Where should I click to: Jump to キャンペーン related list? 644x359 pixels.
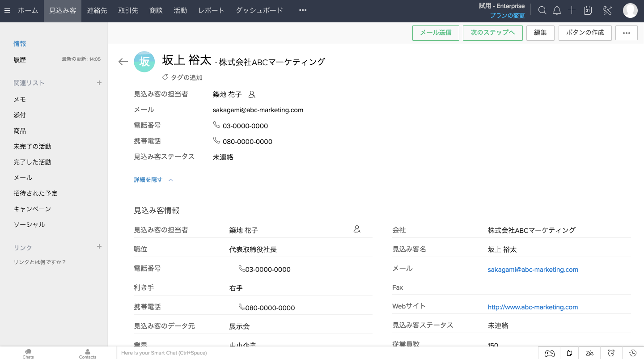click(32, 209)
